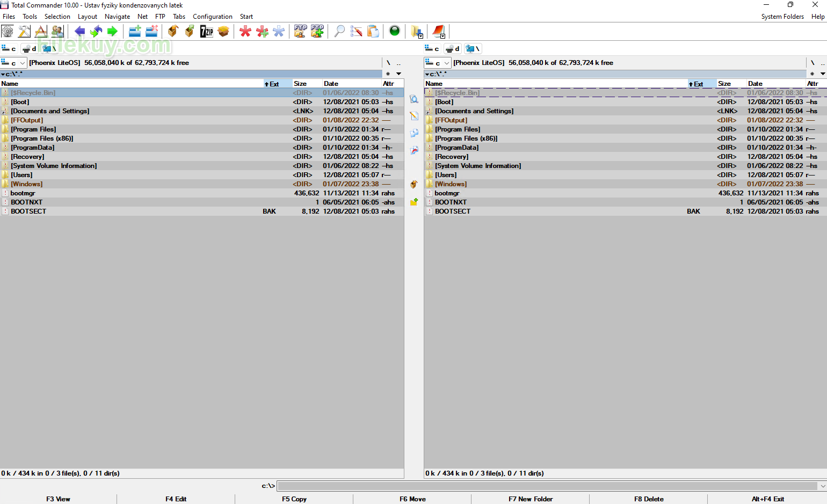The image size is (827, 504).
Task: Go back with the blue left arrow
Action: (79, 31)
